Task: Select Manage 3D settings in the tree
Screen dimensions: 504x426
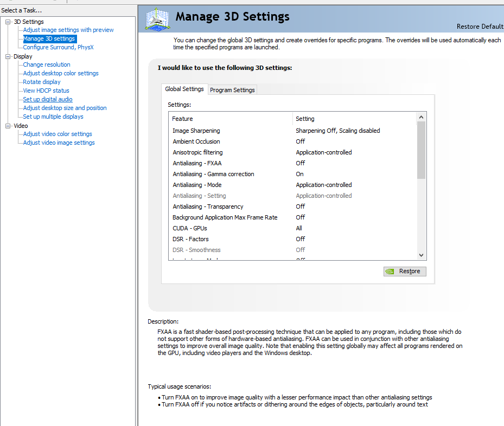Action: pyautogui.click(x=49, y=38)
